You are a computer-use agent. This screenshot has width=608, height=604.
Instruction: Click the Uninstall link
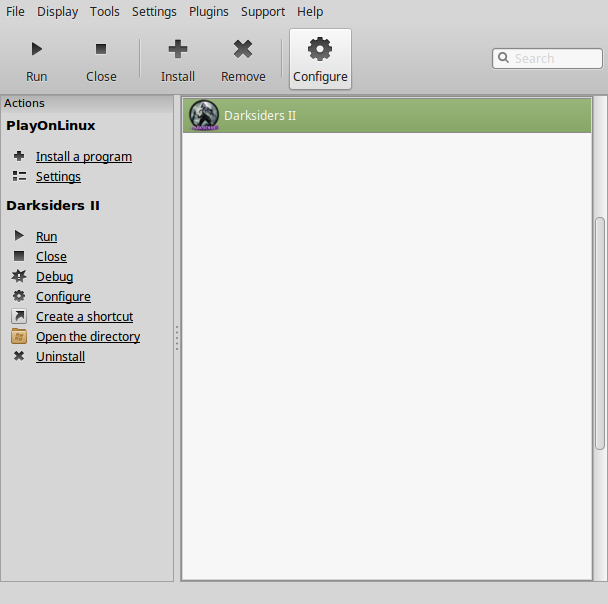coord(60,357)
